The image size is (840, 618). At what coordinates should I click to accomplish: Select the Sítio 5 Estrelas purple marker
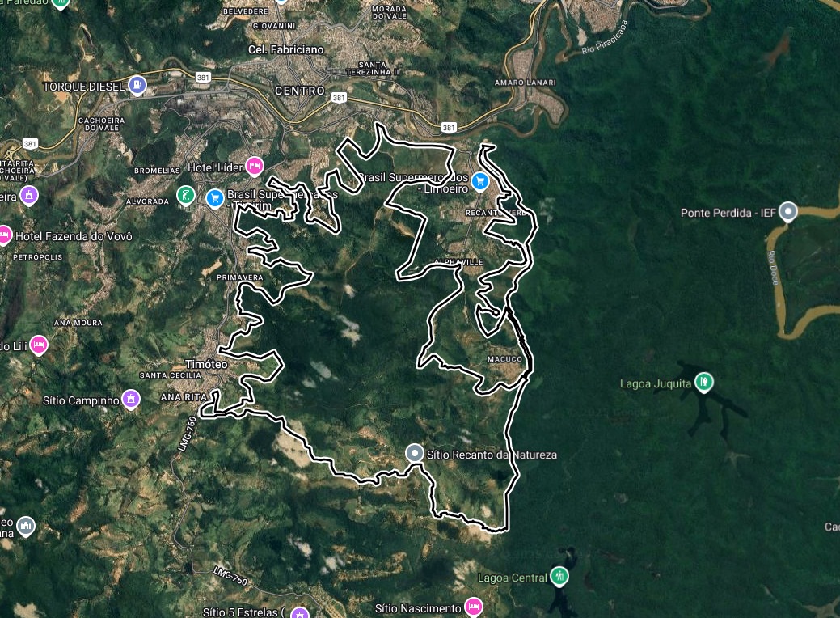300,612
